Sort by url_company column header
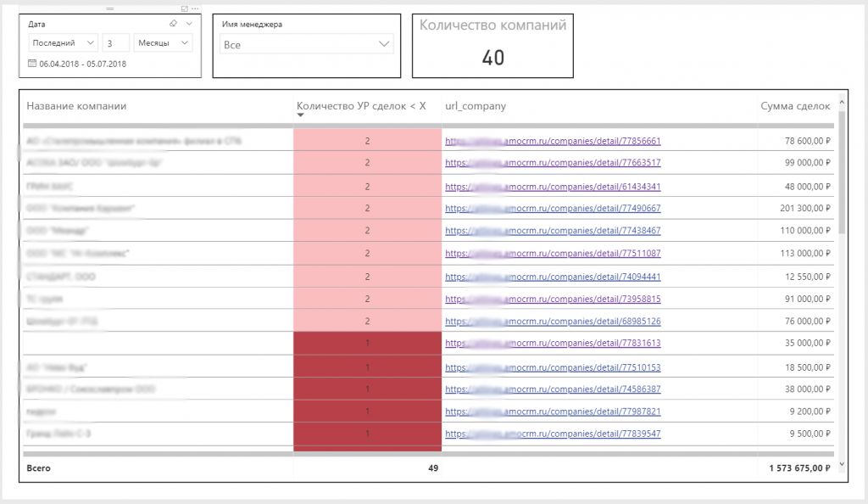 click(476, 106)
